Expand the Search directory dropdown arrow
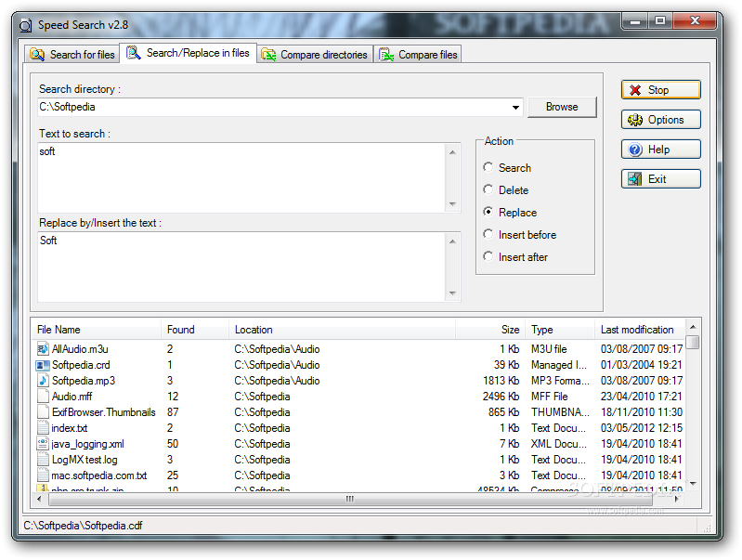 [x=515, y=108]
